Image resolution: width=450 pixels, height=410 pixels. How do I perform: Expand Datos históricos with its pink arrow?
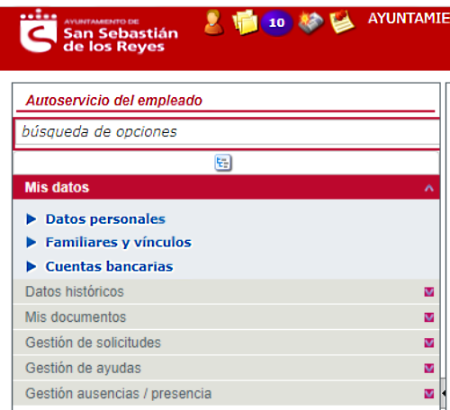(x=429, y=292)
